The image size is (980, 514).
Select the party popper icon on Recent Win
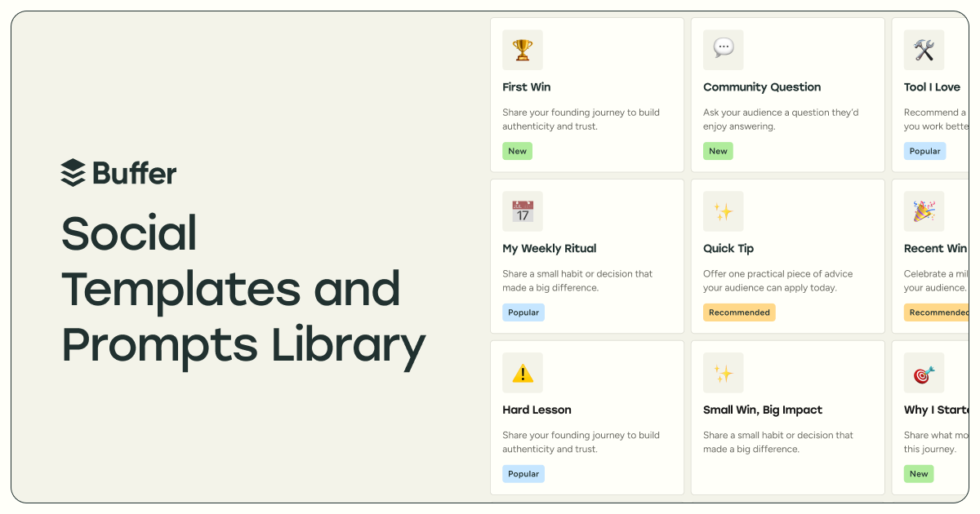(924, 211)
